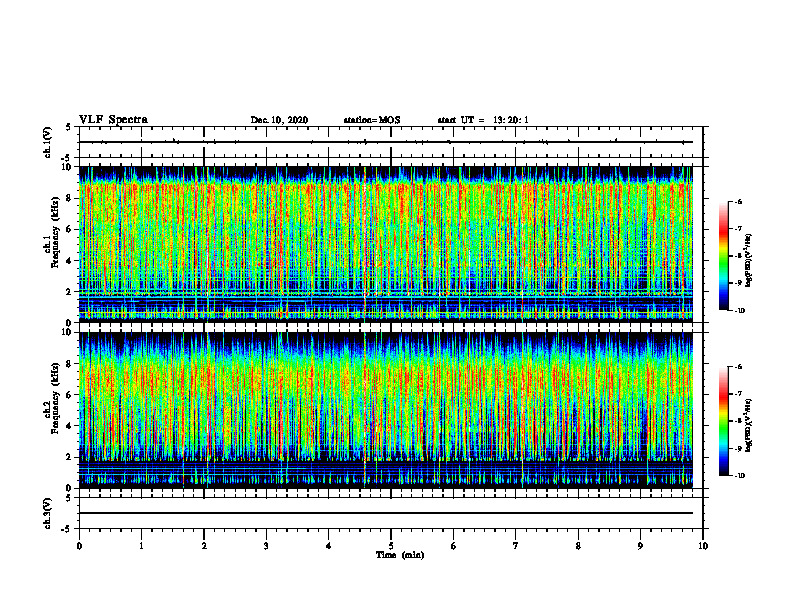The image size is (792, 612).
Task: Click the "6" tick on the time axis
Action: 454,546
